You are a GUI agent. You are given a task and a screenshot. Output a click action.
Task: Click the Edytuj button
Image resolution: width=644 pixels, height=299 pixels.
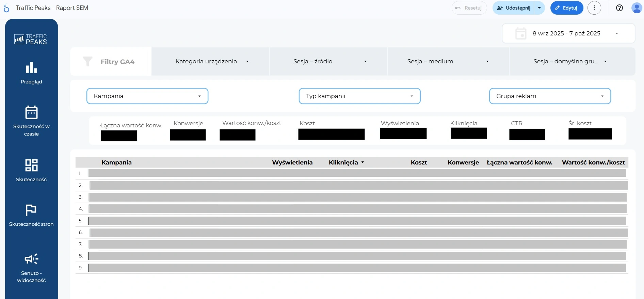[x=566, y=8]
